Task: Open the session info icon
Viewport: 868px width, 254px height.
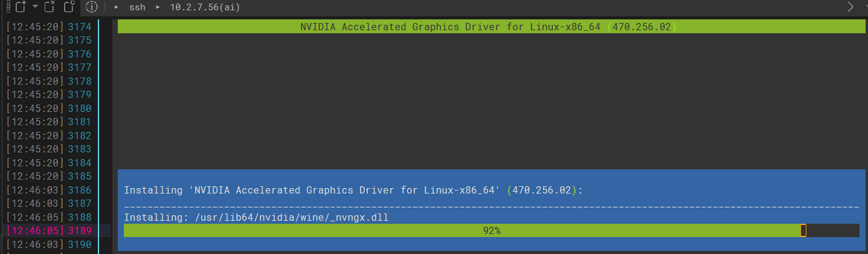Action: point(91,7)
